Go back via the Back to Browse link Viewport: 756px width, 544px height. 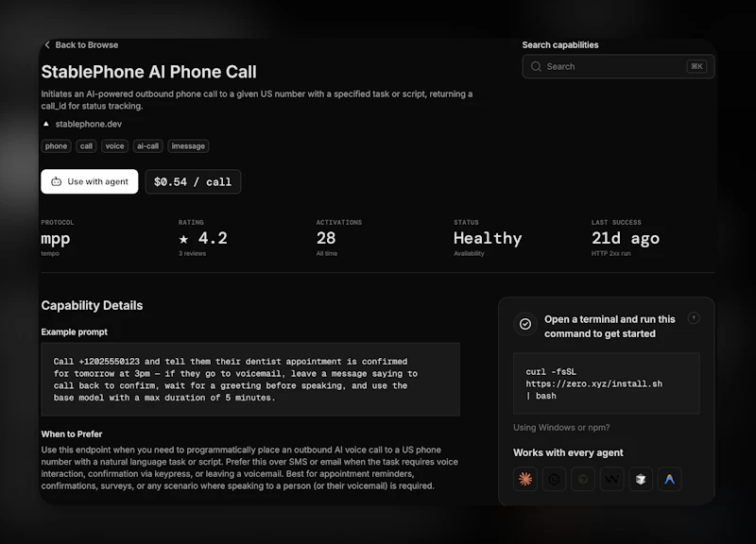tap(81, 44)
